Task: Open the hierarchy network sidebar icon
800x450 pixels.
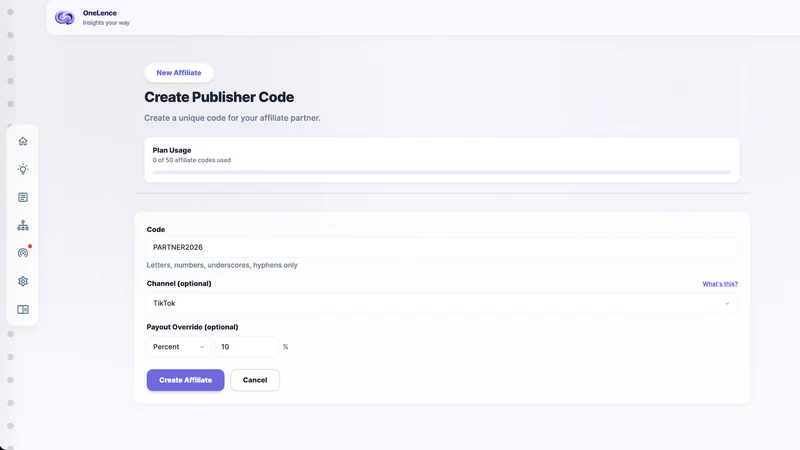Action: click(x=23, y=226)
